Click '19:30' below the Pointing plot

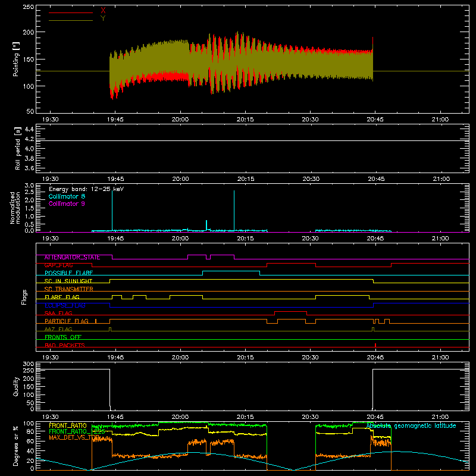tap(50, 120)
